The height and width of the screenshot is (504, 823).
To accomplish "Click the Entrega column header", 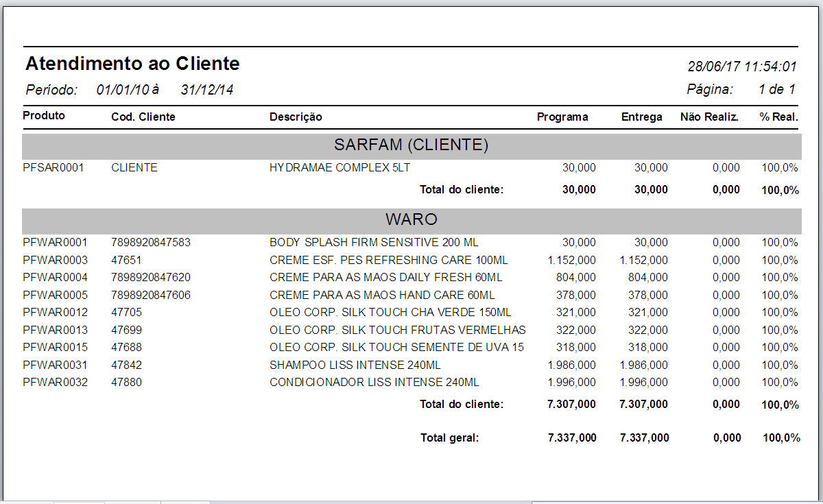I will [642, 117].
